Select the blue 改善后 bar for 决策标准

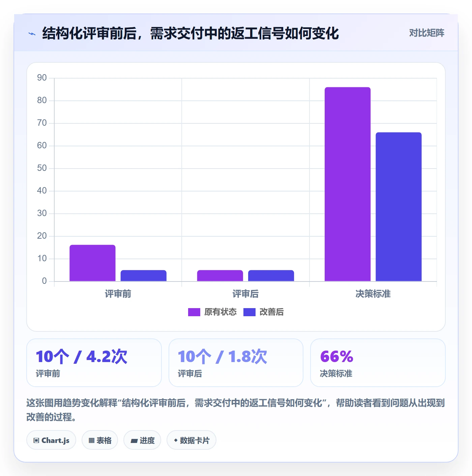coord(399,207)
